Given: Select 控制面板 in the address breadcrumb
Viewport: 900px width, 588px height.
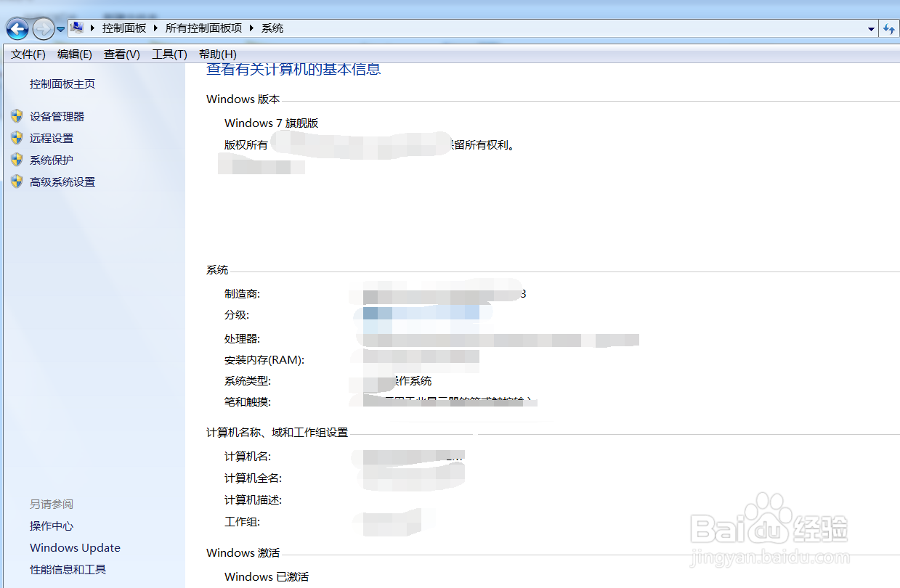Looking at the screenshot, I should click(124, 28).
